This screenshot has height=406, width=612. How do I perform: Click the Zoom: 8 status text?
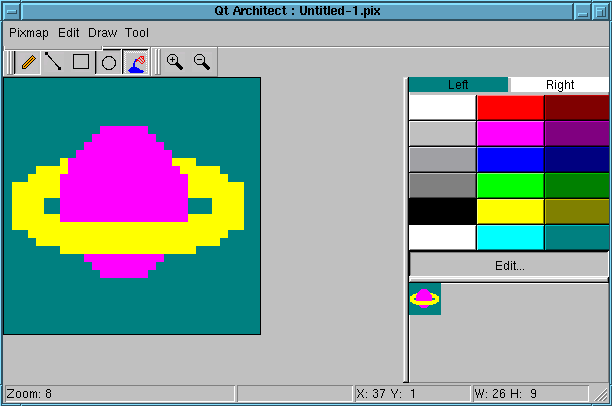[x=29, y=394]
